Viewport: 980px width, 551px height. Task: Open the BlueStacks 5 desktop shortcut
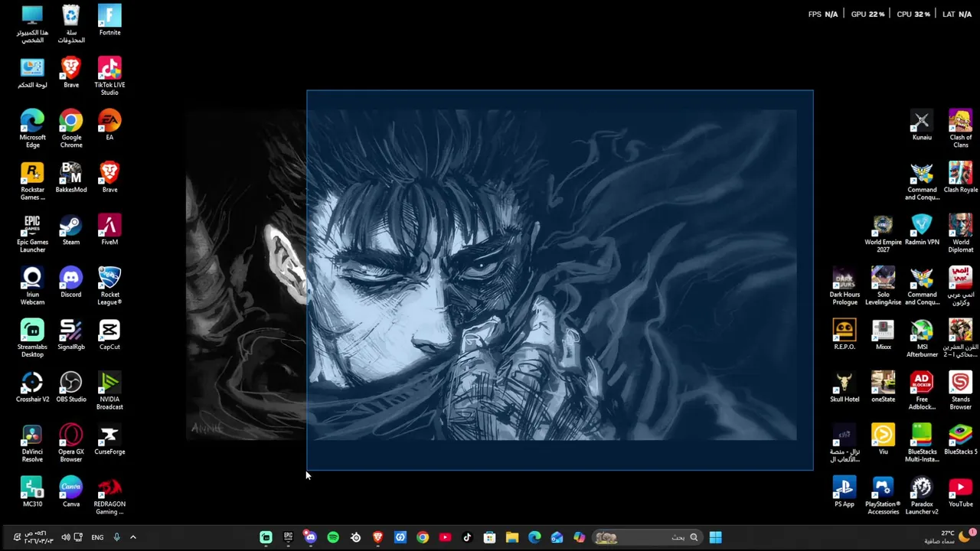pyautogui.click(x=960, y=439)
